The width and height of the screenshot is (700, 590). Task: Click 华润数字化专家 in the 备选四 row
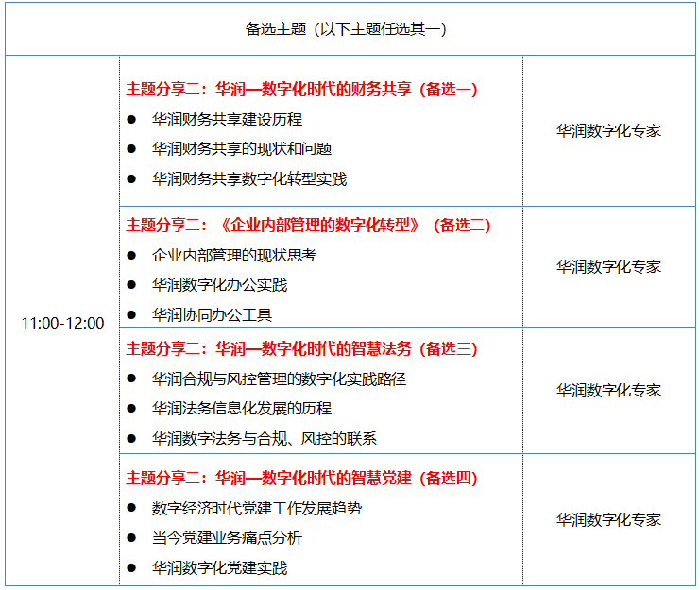pyautogui.click(x=608, y=519)
